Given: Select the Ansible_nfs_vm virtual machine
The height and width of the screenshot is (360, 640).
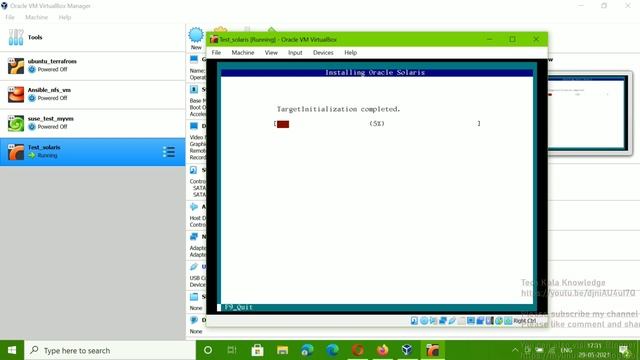Looking at the screenshot, I should click(x=93, y=94).
